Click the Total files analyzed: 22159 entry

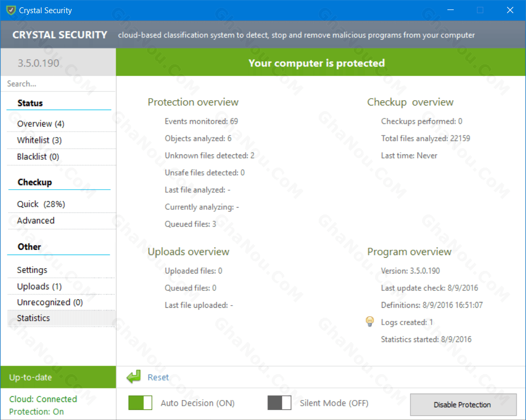tap(425, 139)
